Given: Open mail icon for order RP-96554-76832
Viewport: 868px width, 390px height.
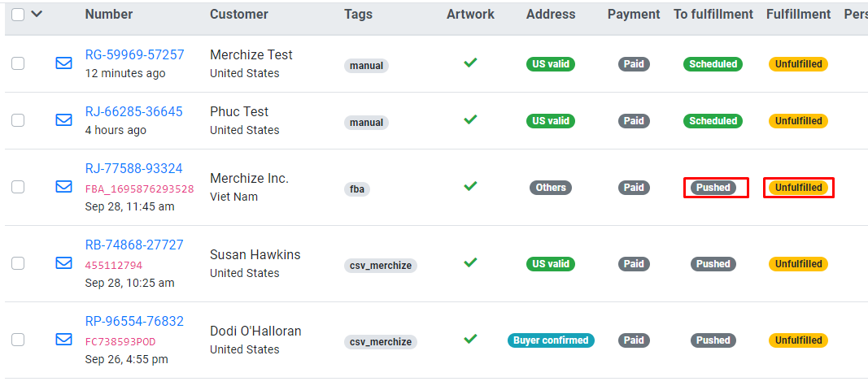Looking at the screenshot, I should click(63, 339).
